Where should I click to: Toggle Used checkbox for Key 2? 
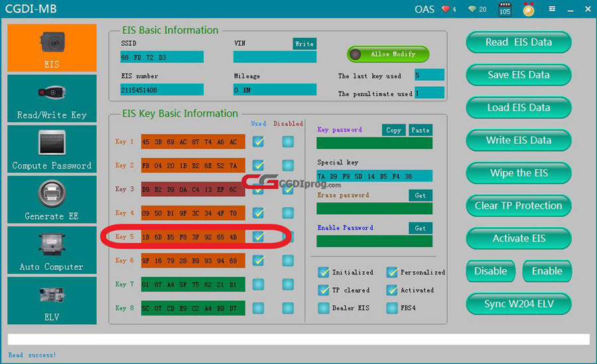[258, 165]
